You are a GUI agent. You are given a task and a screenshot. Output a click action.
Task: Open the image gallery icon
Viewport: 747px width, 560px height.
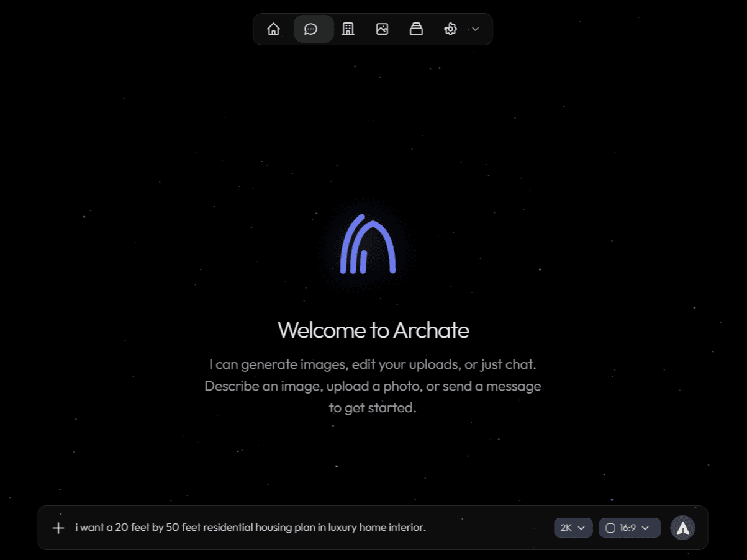[382, 29]
